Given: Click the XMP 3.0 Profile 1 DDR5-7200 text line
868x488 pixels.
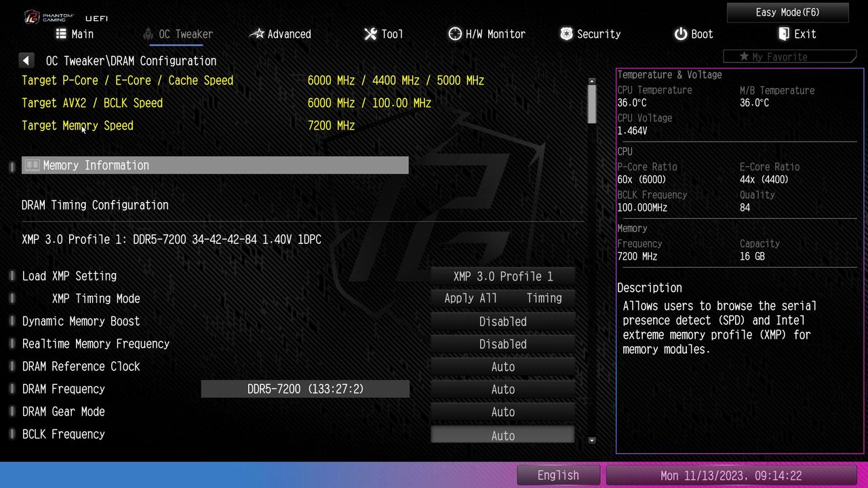Looking at the screenshot, I should coord(172,239).
